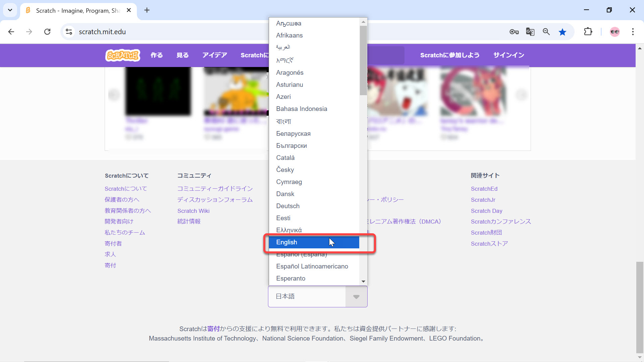Select Català in the language list
This screenshot has height=362, width=644.
(x=314, y=158)
